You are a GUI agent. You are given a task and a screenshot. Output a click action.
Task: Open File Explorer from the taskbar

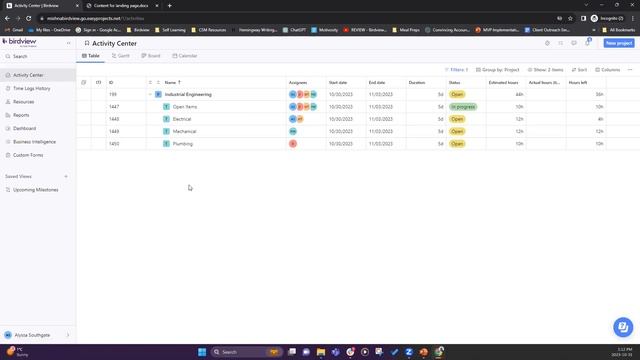(x=321, y=352)
